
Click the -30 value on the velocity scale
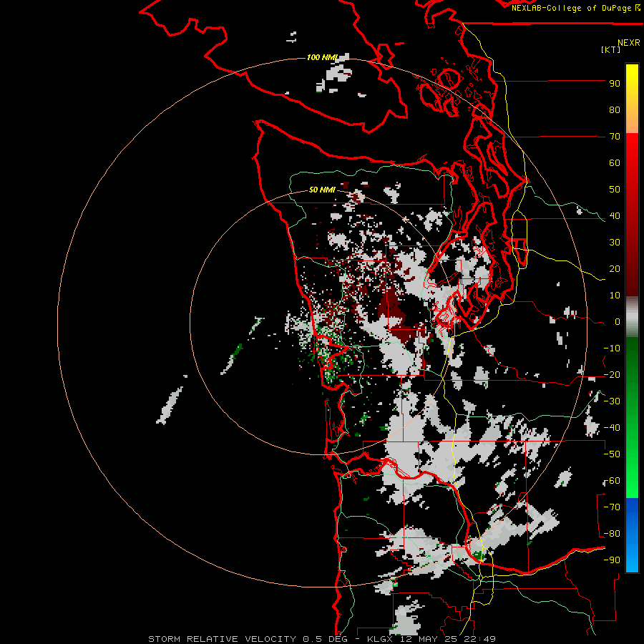612,401
